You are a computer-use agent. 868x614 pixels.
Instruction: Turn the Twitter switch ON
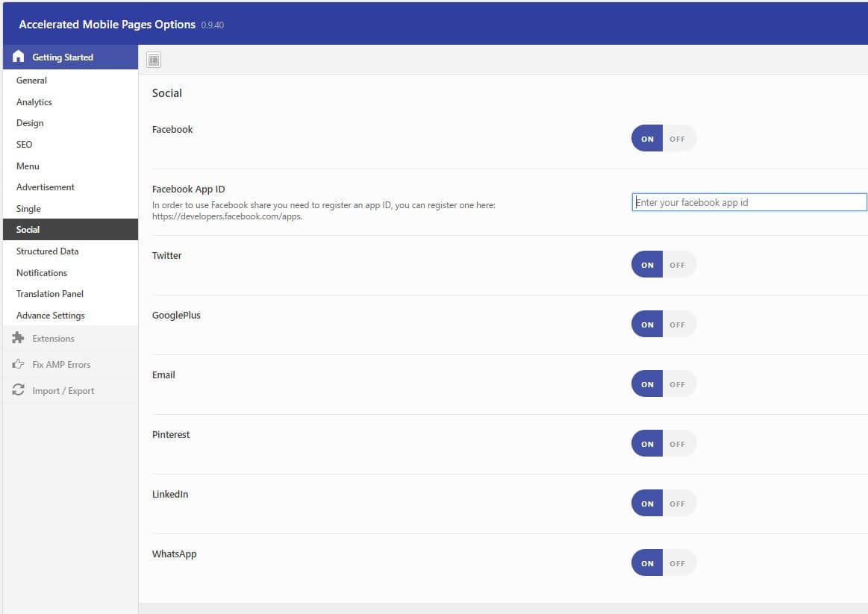(x=647, y=264)
